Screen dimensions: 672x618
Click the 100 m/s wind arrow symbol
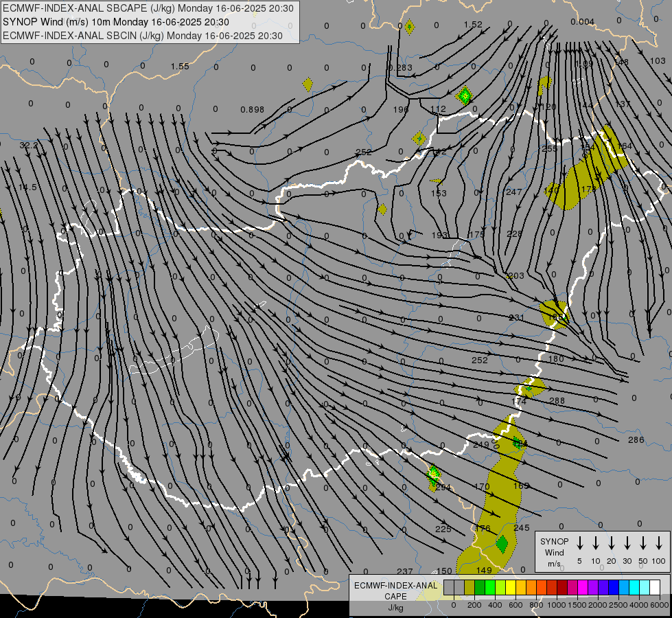pos(659,543)
